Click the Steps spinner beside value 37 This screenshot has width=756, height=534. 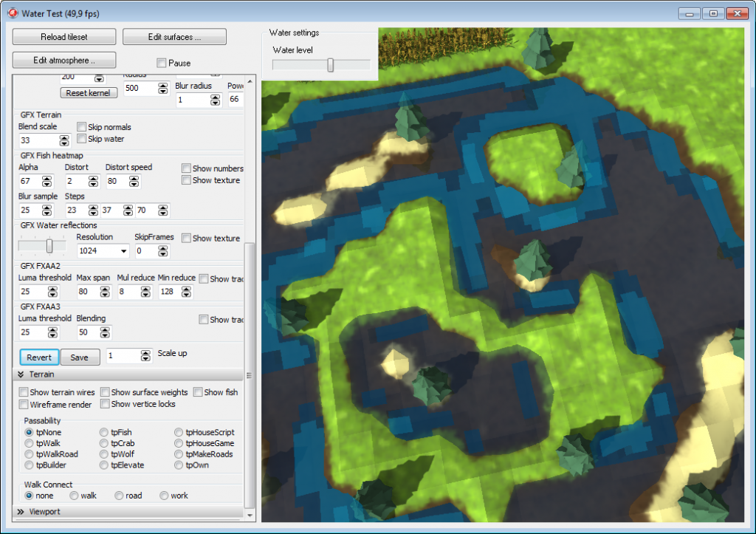128,210
